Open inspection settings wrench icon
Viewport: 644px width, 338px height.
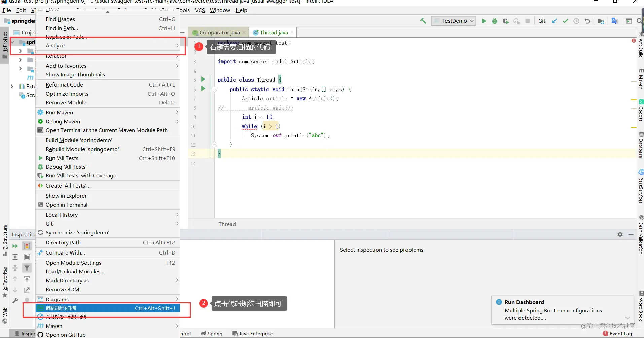pos(15,301)
